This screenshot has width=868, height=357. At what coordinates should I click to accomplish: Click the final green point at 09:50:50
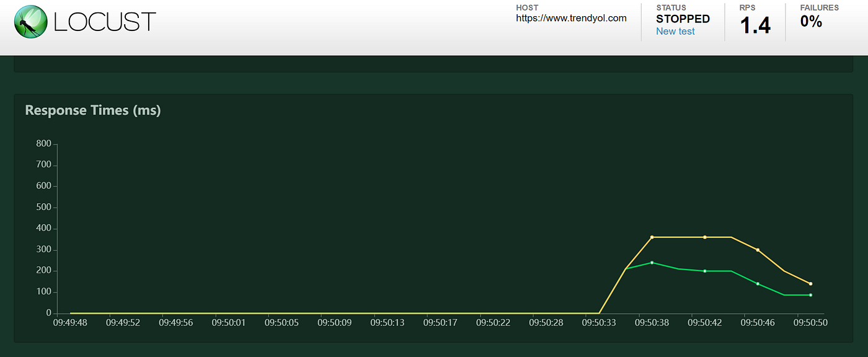810,295
